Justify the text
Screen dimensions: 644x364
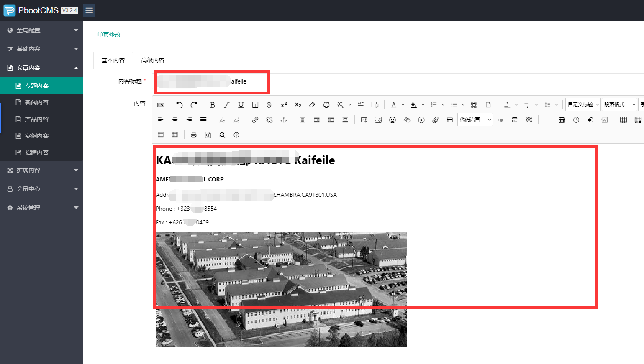[203, 120]
